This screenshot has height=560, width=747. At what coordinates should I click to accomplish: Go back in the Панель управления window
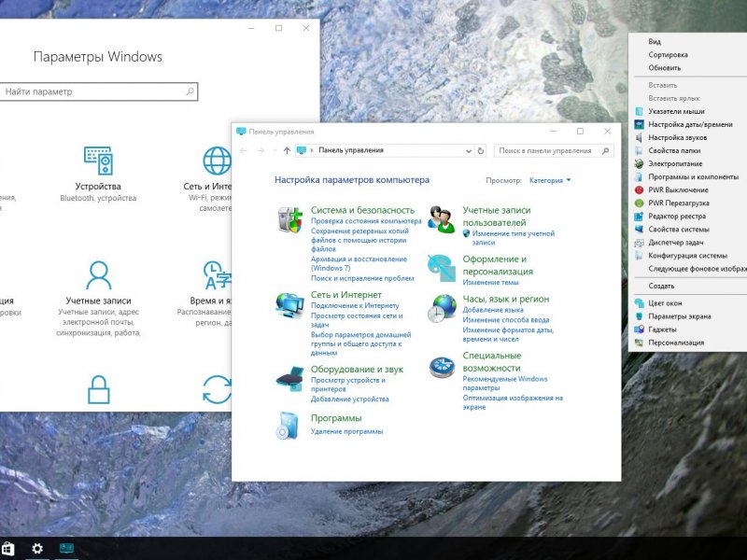243,150
